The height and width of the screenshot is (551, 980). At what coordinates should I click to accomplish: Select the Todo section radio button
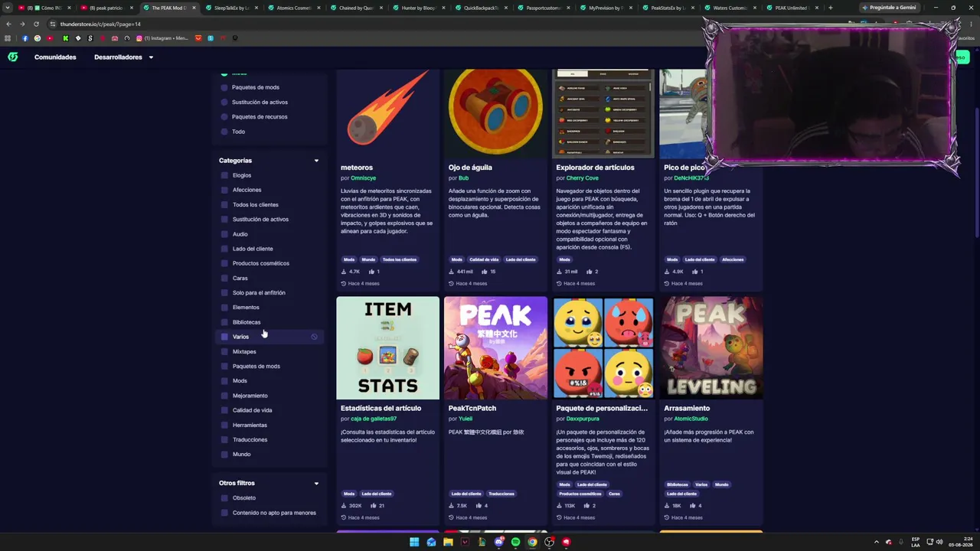coord(224,132)
